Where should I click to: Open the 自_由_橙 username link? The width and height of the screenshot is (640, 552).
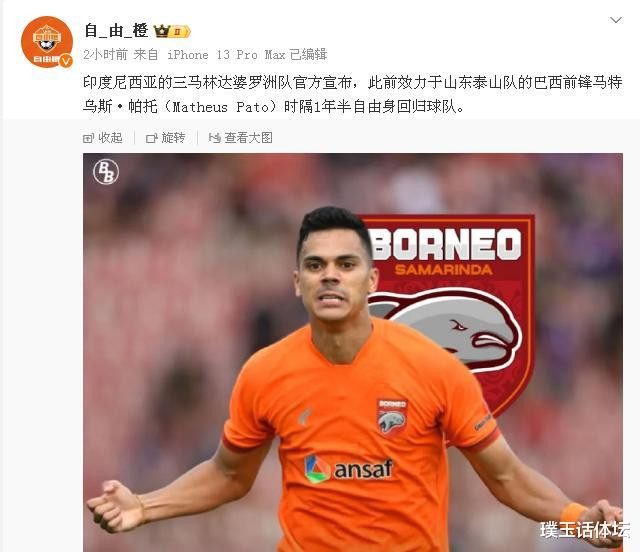pos(116,31)
